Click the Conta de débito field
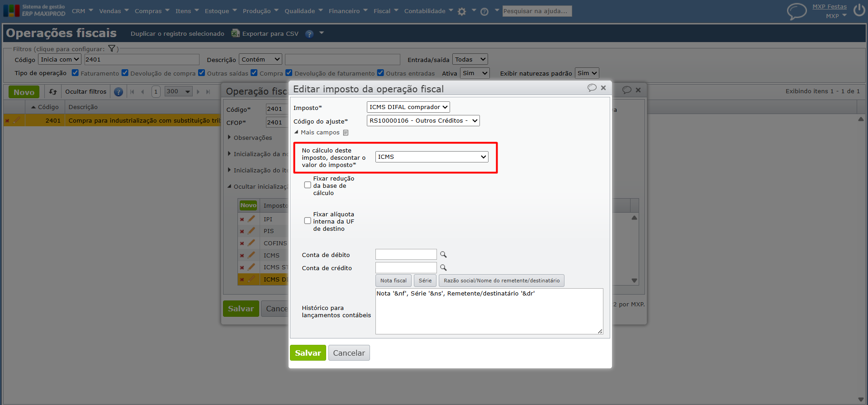This screenshot has height=405, width=868. [x=406, y=254]
